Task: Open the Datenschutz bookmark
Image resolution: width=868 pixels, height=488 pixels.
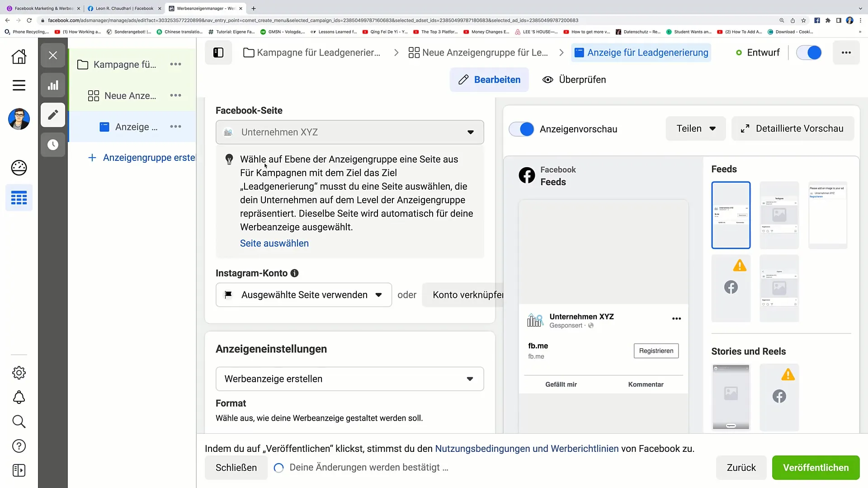Action: (638, 32)
